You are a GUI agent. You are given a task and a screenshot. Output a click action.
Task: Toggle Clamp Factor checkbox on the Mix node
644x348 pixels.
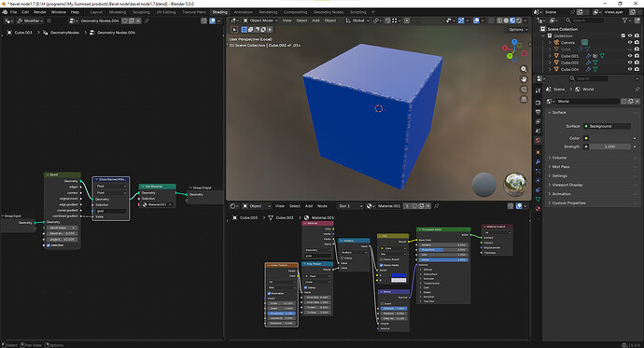click(382, 265)
